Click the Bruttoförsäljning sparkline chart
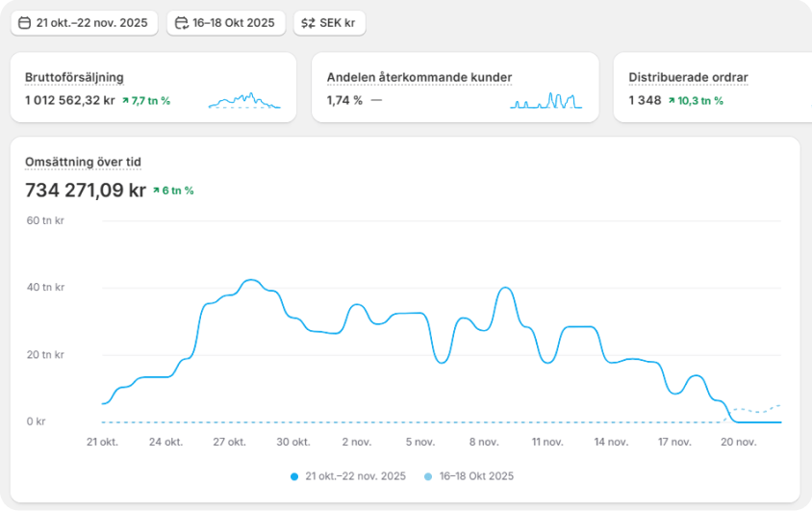The image size is (812, 511). [244, 100]
